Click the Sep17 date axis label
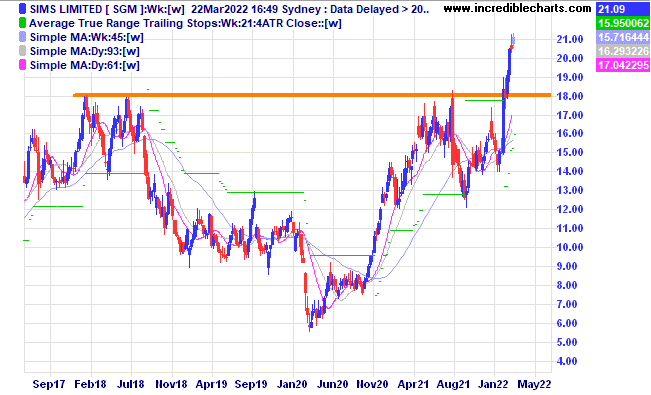Image resolution: width=651 pixels, height=395 pixels. 49,384
